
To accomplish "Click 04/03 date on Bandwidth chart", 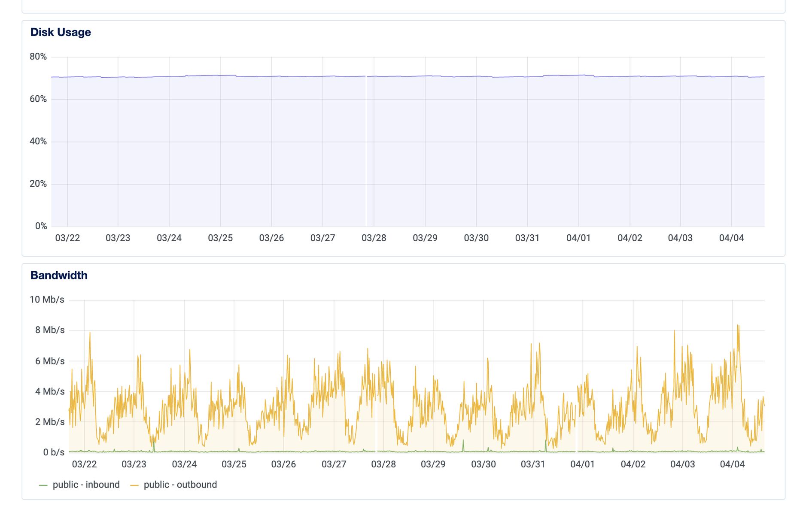I will tap(683, 464).
